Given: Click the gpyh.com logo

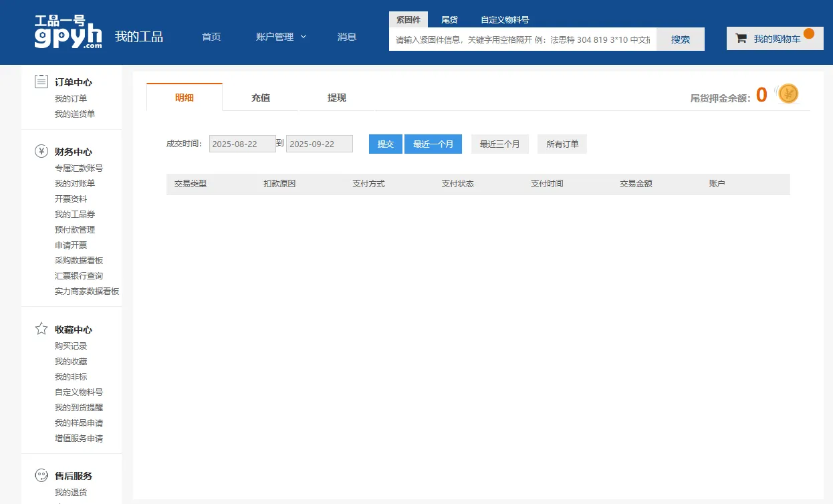Looking at the screenshot, I should point(68,32).
